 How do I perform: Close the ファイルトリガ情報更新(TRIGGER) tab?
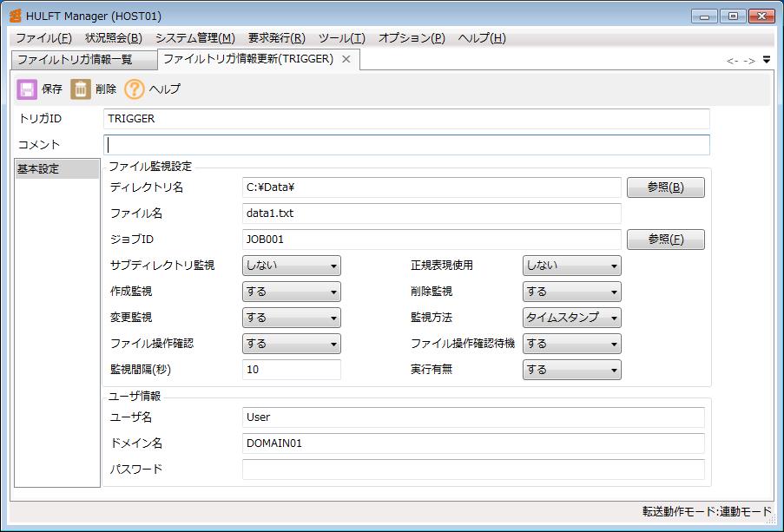[x=346, y=59]
